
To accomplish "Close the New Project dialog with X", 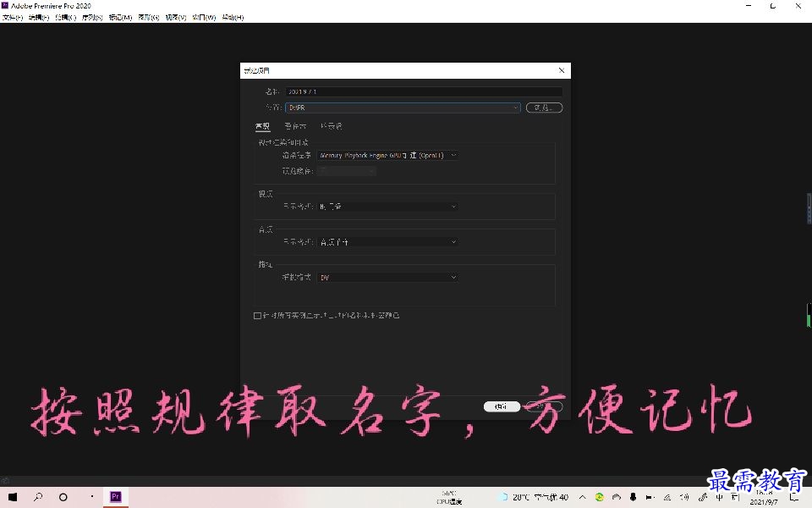I will 562,70.
